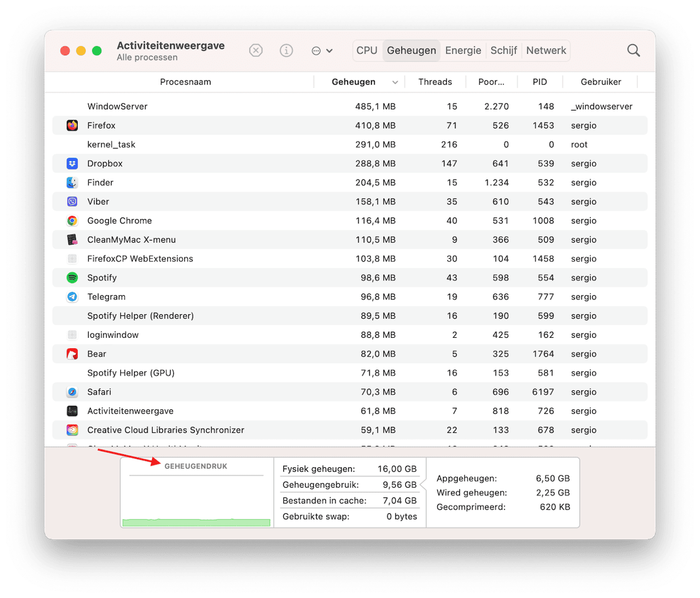Click the Safari compass icon
Screen dimensions: 700x598
click(72, 392)
